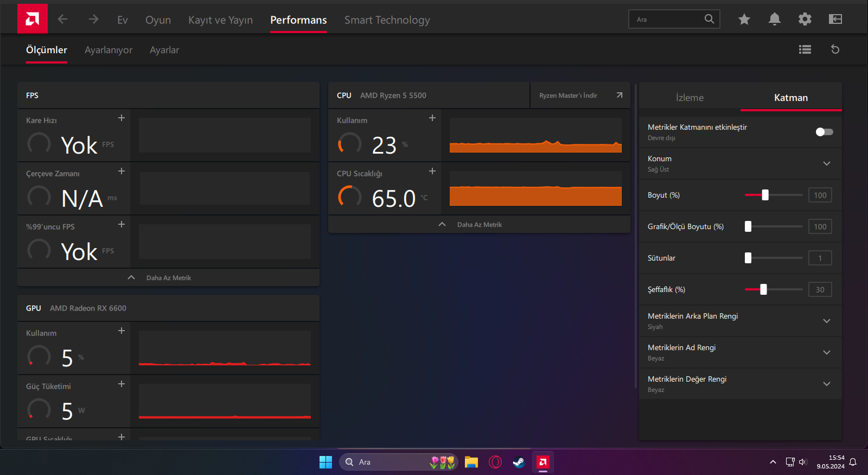This screenshot has height=475, width=868.
Task: Add Kare Hızı metric with plus
Action: click(x=122, y=118)
